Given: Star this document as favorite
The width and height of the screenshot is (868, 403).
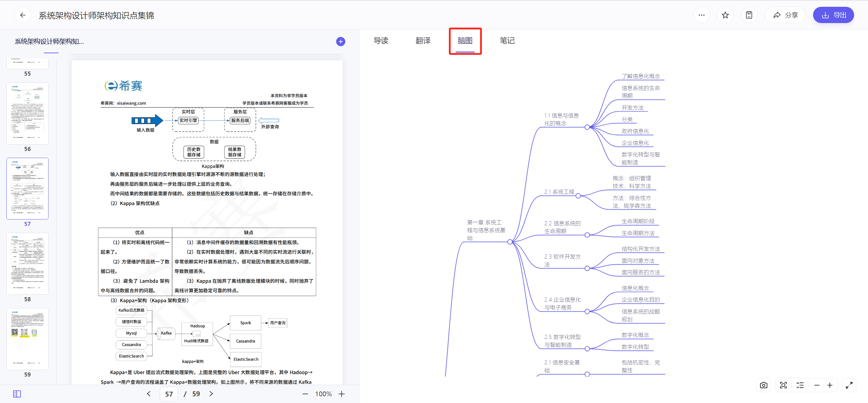Looking at the screenshot, I should (x=725, y=15).
